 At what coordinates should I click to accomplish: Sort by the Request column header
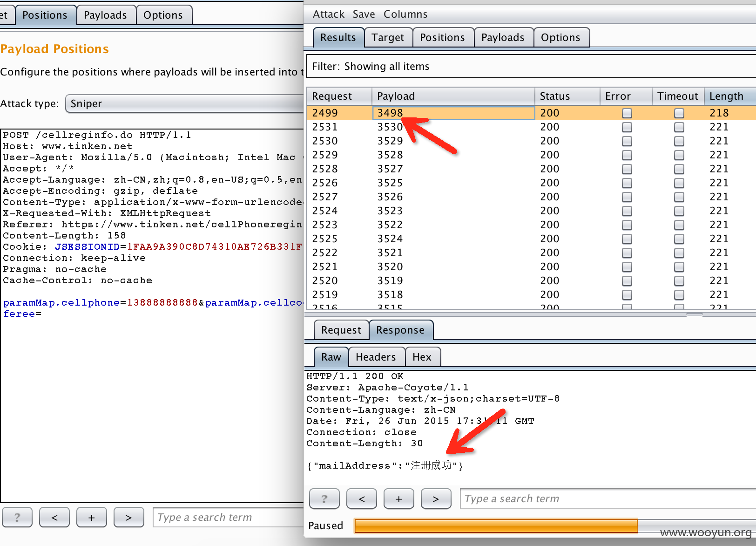tap(339, 96)
